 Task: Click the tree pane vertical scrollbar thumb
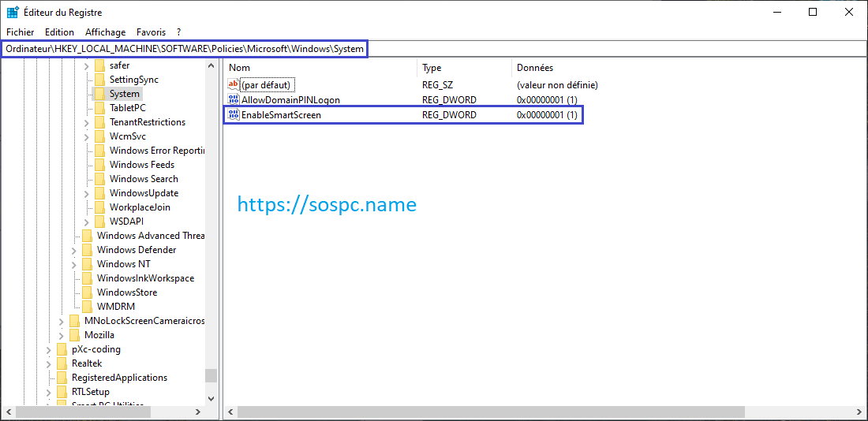coord(211,376)
